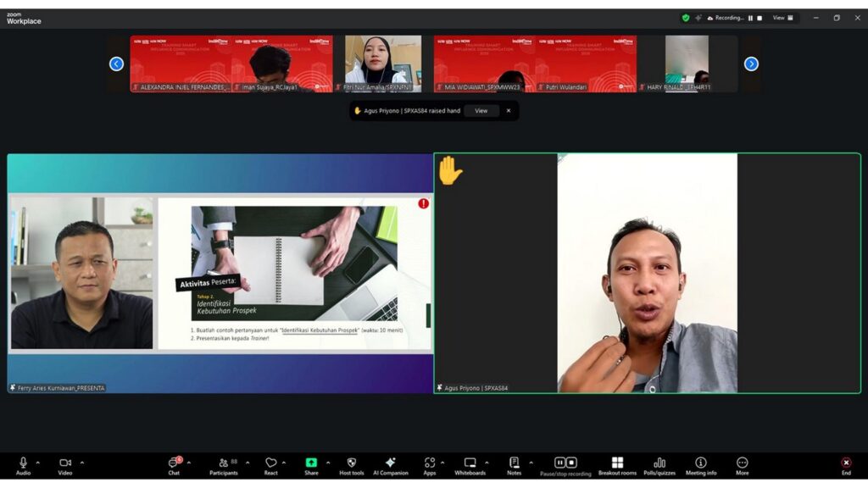
Task: Open the Chat panel
Action: (174, 466)
